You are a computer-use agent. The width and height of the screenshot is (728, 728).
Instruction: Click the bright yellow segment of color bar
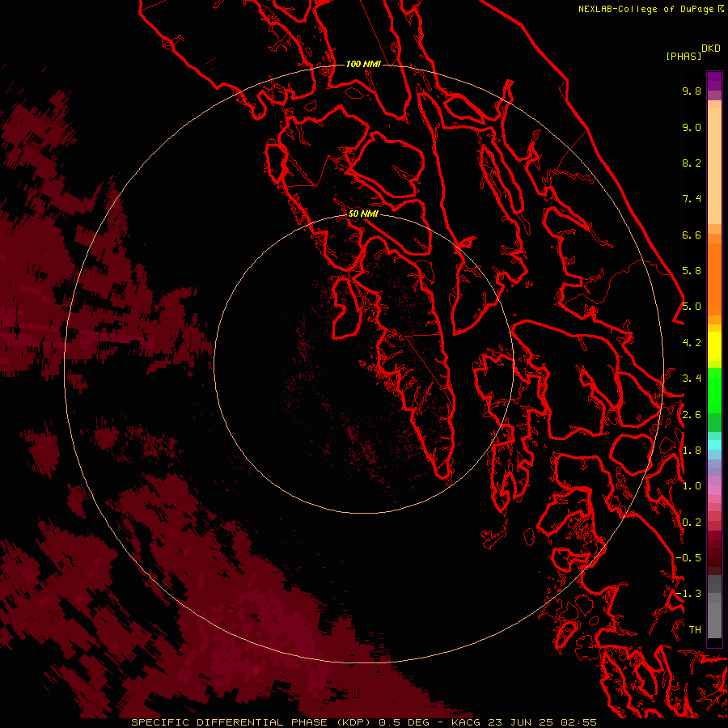tap(714, 346)
